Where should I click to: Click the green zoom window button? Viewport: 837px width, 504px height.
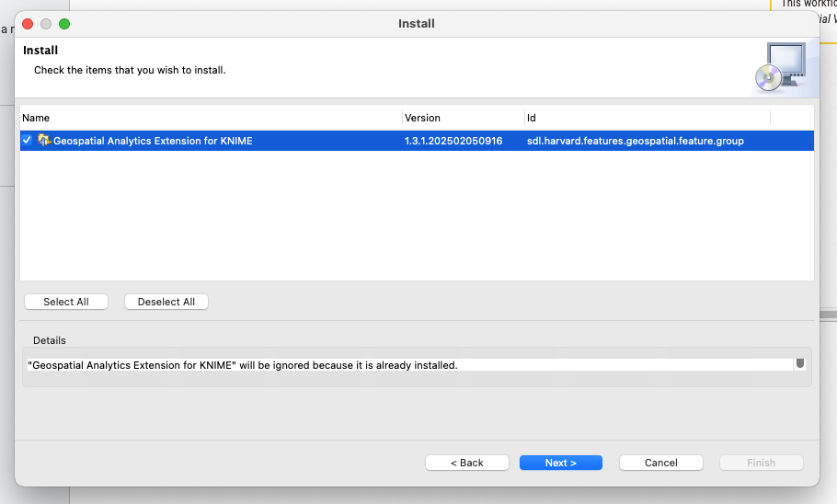coord(64,23)
